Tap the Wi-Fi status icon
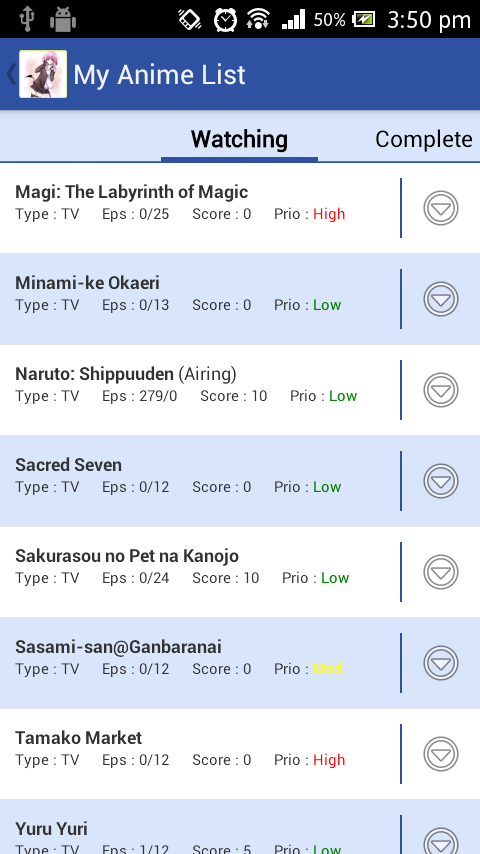480x854 pixels. tap(258, 20)
